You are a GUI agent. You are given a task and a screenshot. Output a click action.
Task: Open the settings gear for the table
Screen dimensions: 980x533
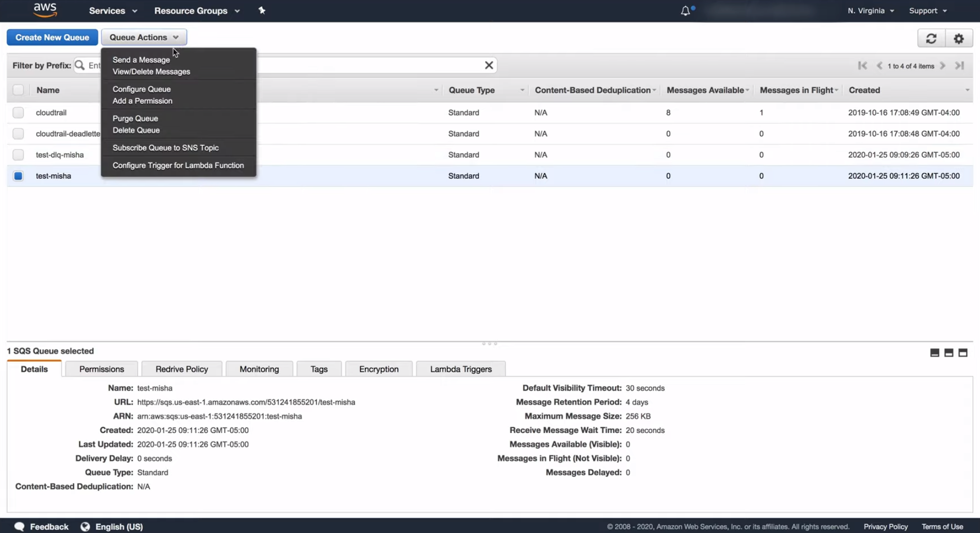tap(958, 38)
